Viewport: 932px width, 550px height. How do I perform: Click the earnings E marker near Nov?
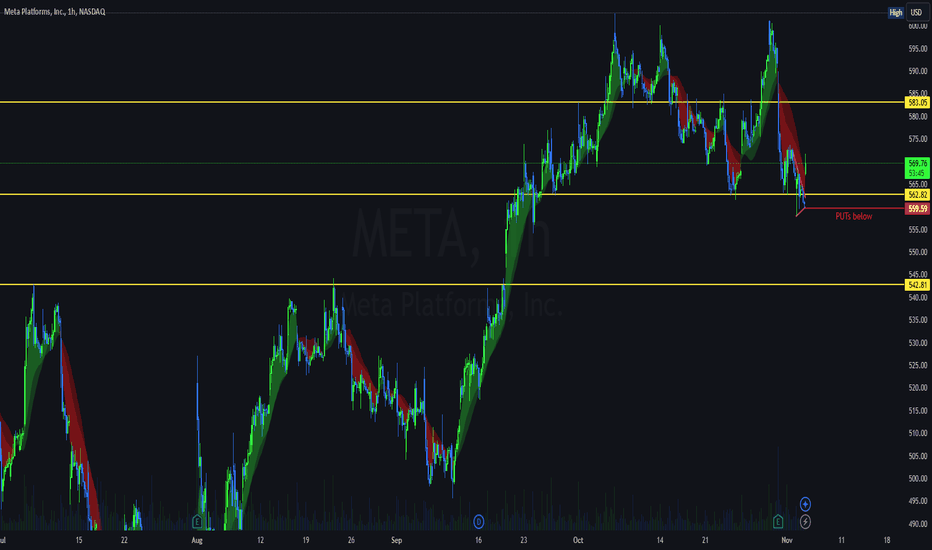pyautogui.click(x=777, y=522)
